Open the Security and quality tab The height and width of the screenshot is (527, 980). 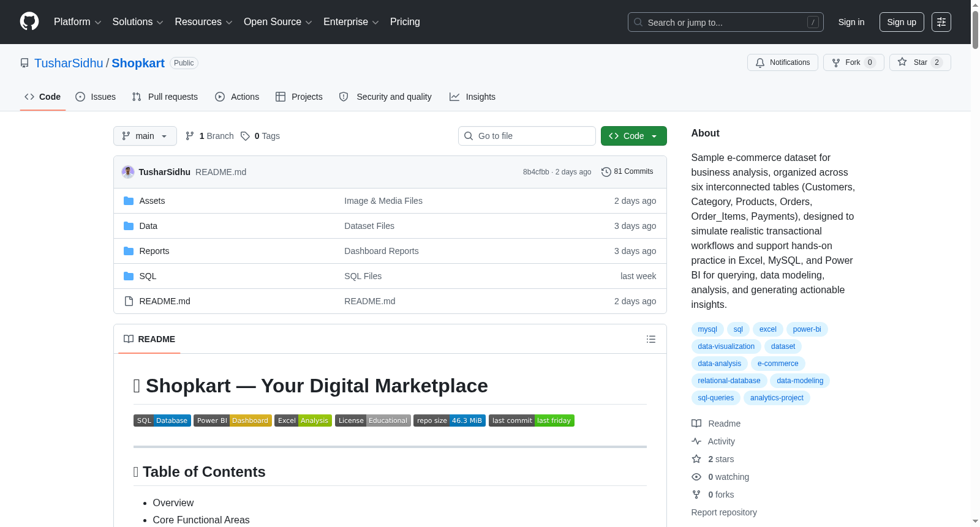coord(385,97)
